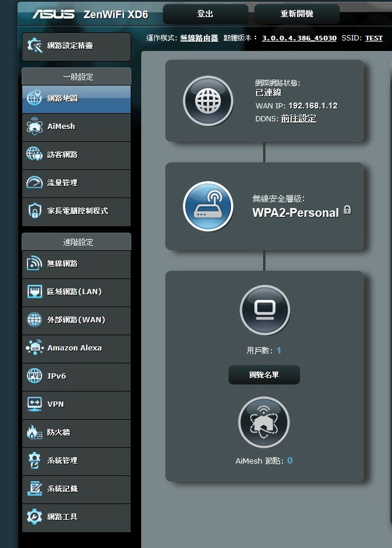Image resolution: width=392 pixels, height=548 pixels.
Task: Click the 流量管理 speedometer icon
Action: click(x=34, y=182)
